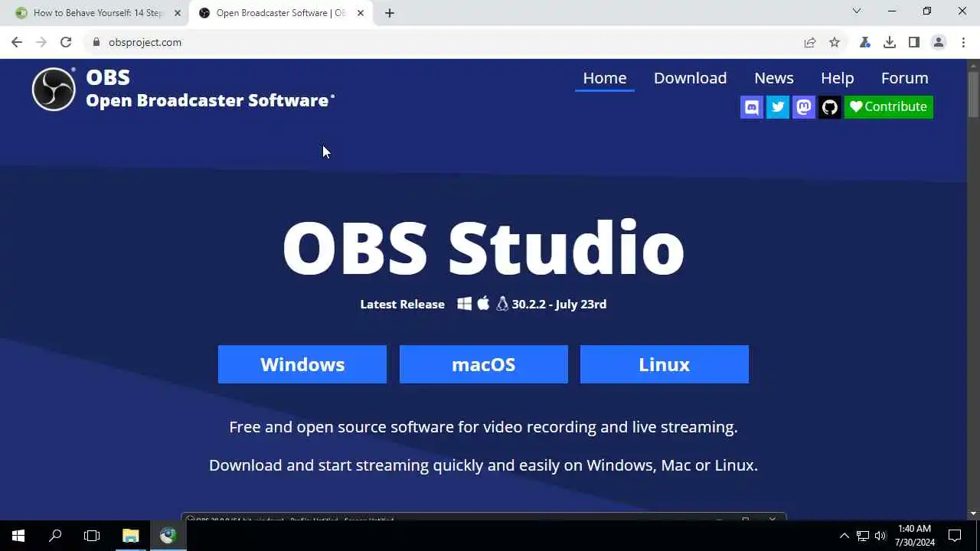
Task: Open the Download menu item
Action: (x=690, y=78)
